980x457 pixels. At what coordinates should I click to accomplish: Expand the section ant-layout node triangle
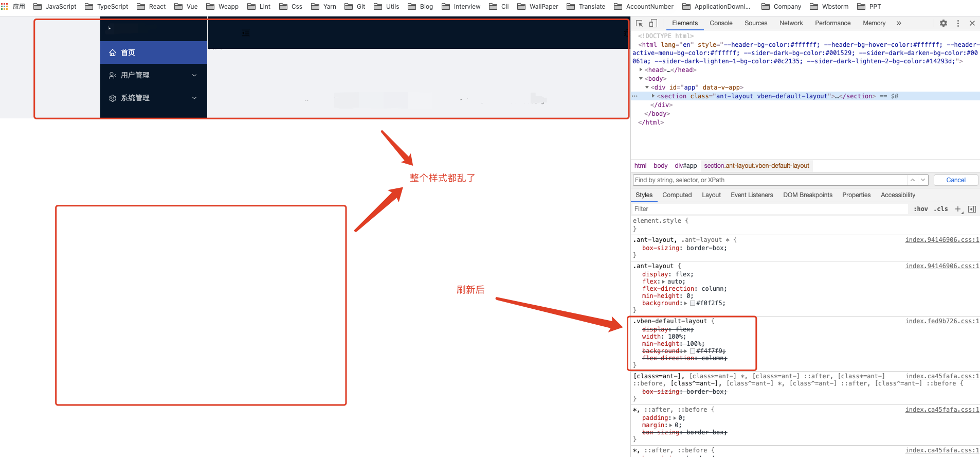pyautogui.click(x=654, y=96)
